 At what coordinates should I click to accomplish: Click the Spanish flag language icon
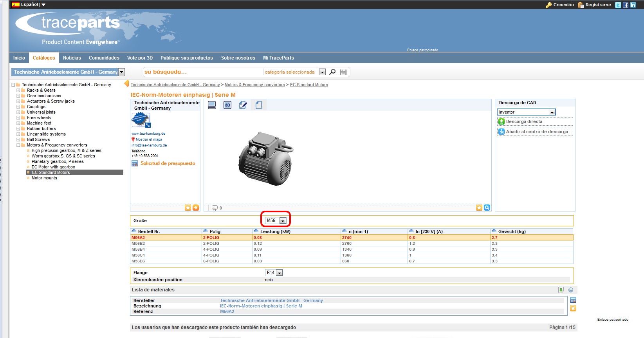[16, 5]
